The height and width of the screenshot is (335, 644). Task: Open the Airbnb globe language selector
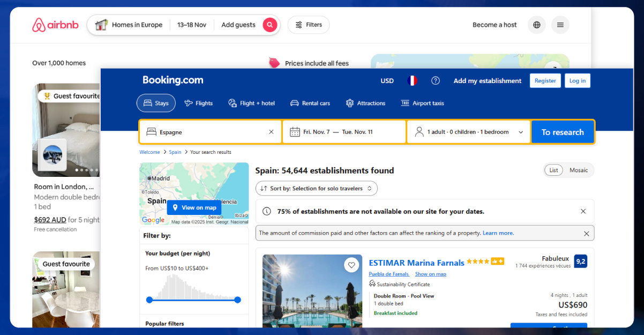click(x=536, y=25)
